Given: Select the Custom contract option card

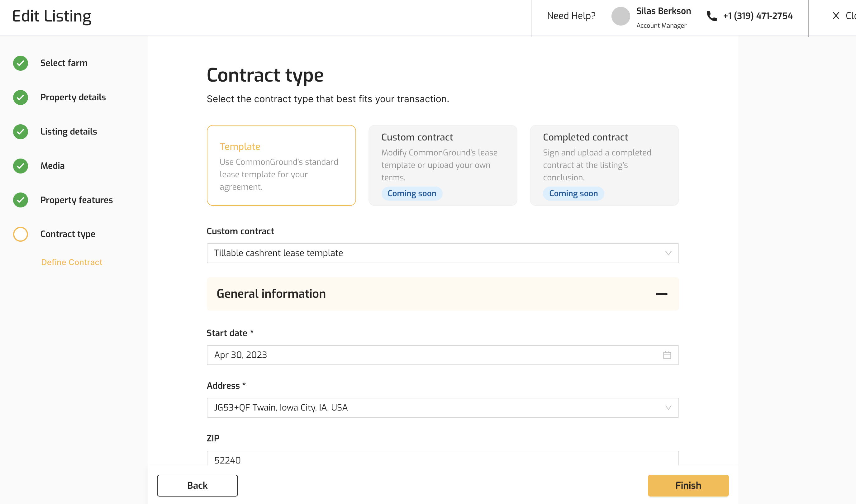Looking at the screenshot, I should (443, 165).
